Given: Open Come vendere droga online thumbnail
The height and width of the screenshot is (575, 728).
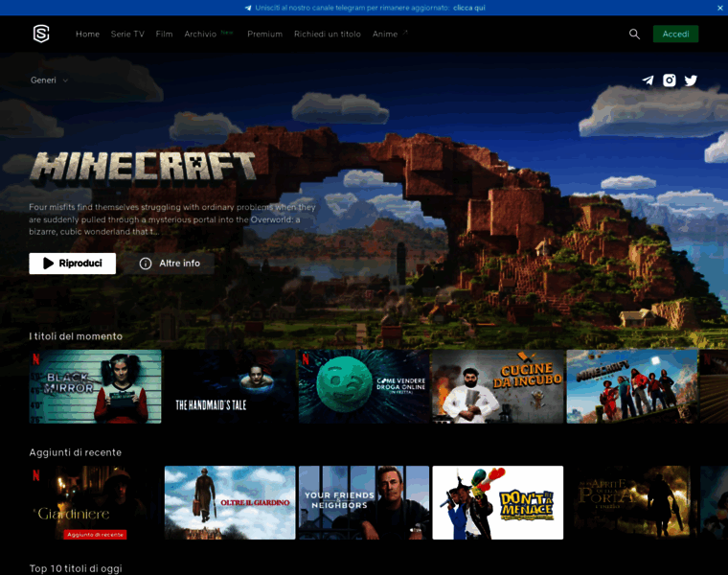Looking at the screenshot, I should 364,386.
